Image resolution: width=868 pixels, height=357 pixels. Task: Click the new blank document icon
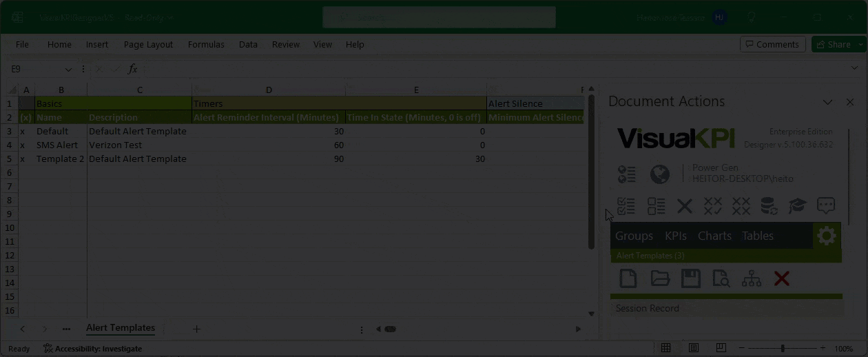tap(628, 278)
